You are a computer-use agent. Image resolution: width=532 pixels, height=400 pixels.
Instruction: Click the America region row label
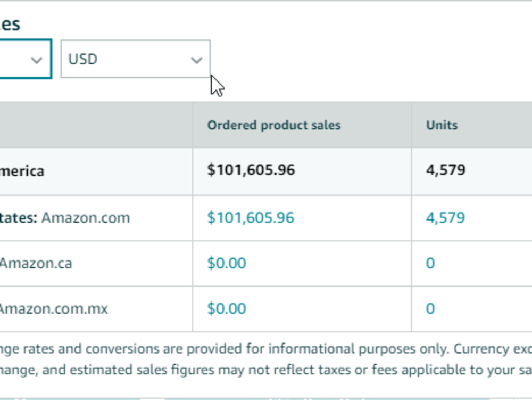point(22,171)
